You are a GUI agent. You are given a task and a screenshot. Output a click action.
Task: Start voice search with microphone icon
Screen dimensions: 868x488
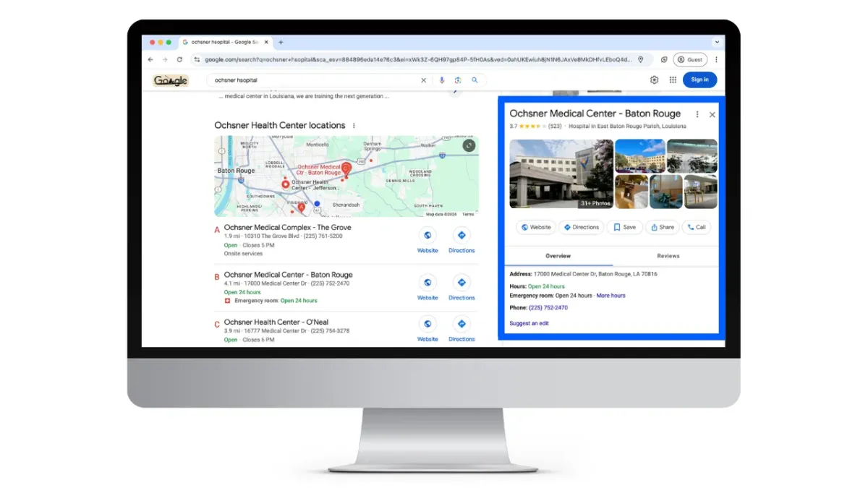(442, 80)
